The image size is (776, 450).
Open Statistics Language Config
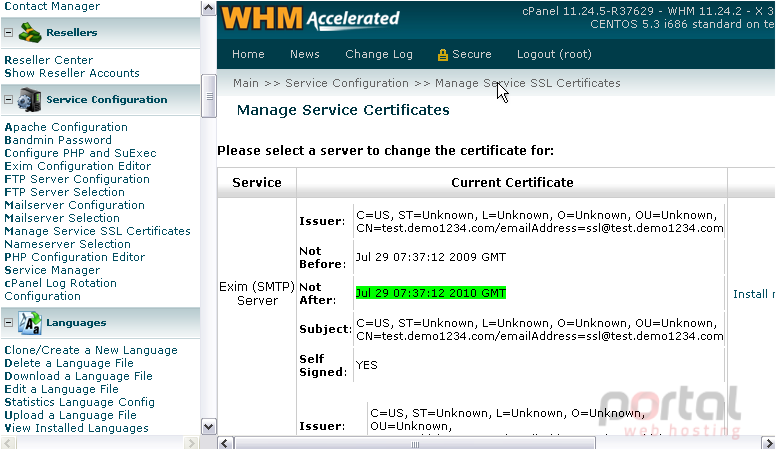(x=79, y=402)
